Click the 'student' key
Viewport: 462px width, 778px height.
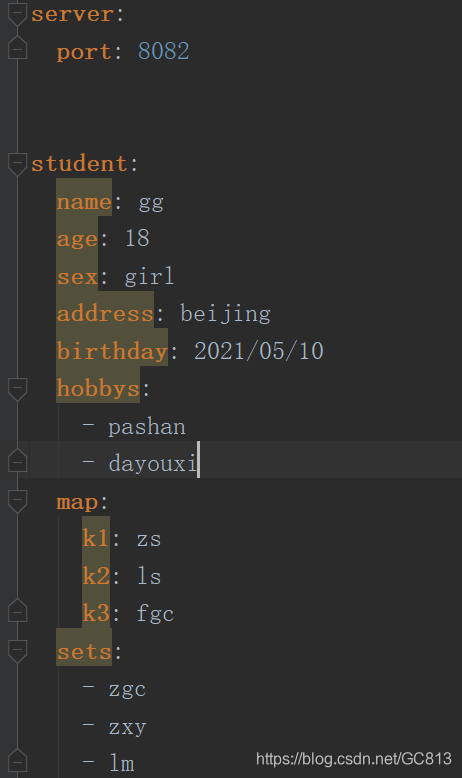tap(79, 164)
